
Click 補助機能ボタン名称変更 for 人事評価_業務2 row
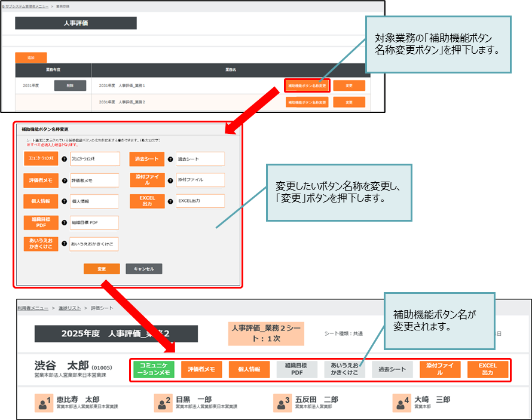pyautogui.click(x=307, y=102)
